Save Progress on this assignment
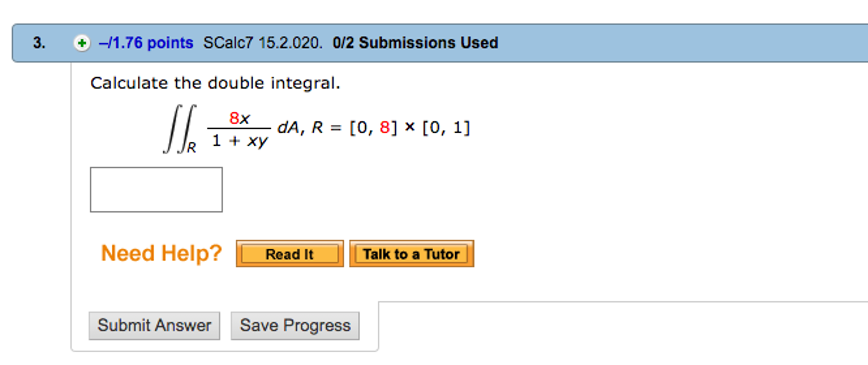868x365 pixels. pyautogui.click(x=295, y=325)
